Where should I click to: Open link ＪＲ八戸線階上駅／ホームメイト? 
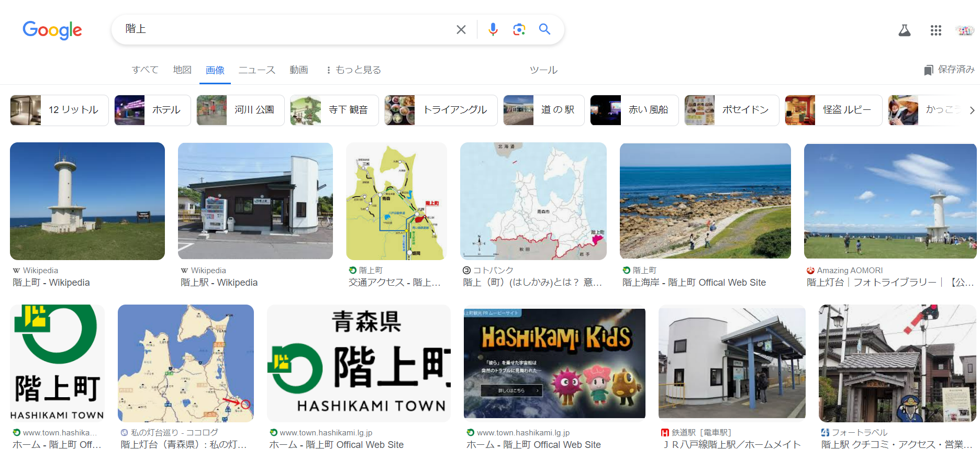click(732, 444)
